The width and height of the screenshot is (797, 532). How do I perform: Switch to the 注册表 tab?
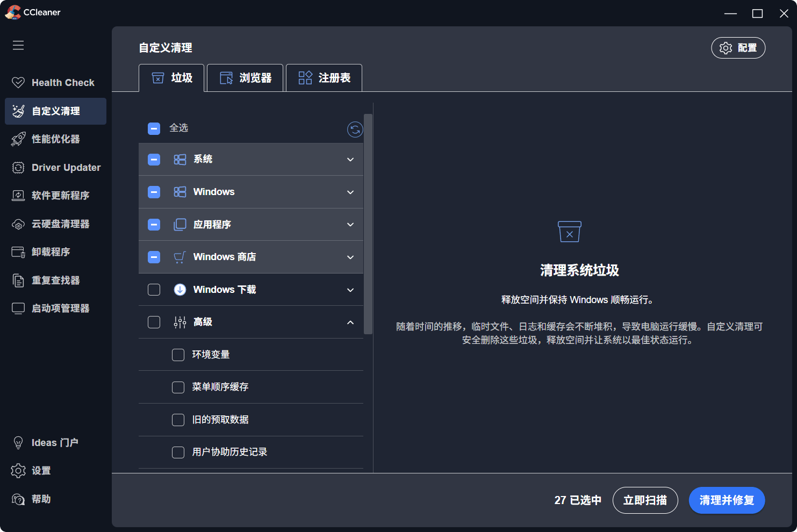click(324, 78)
